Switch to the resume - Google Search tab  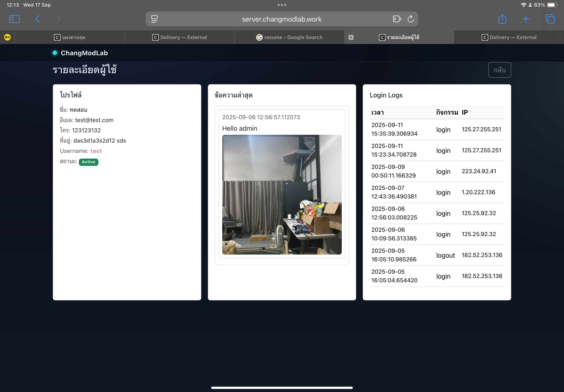(x=289, y=37)
